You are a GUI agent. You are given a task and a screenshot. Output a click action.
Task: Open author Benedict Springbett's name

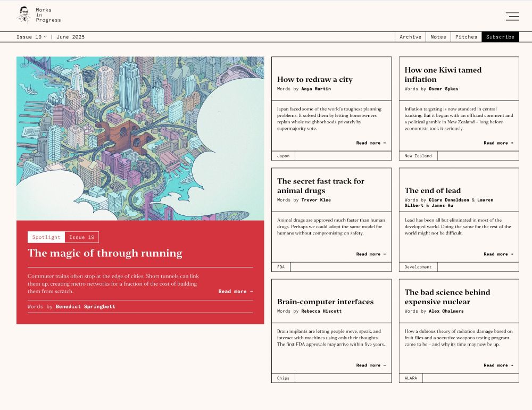point(86,306)
